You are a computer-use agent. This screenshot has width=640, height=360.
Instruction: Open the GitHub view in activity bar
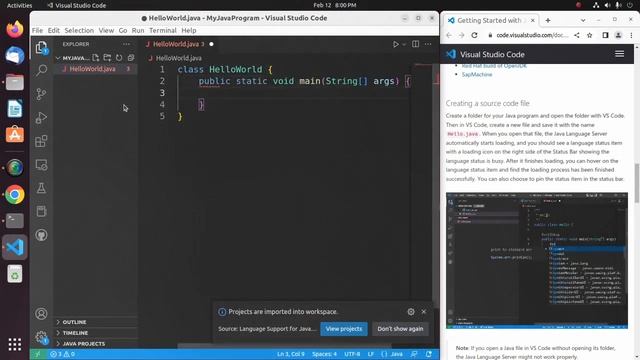pyautogui.click(x=41, y=235)
